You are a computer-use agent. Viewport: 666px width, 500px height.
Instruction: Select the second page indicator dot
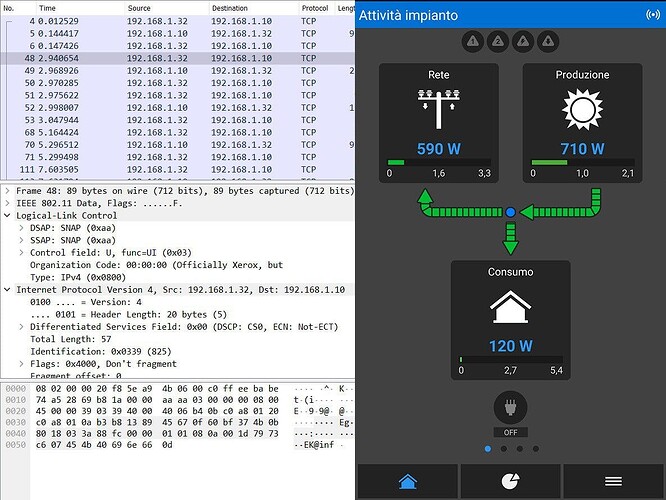[x=503, y=449]
